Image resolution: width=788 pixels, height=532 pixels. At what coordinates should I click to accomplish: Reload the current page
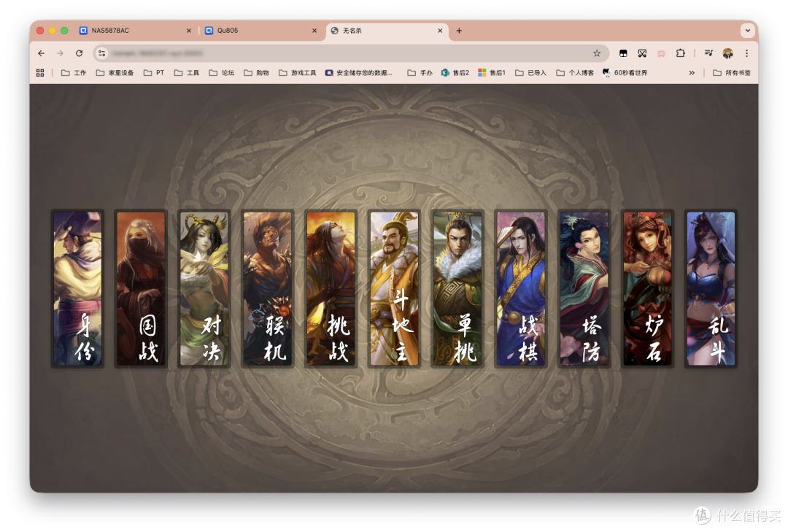[x=79, y=53]
